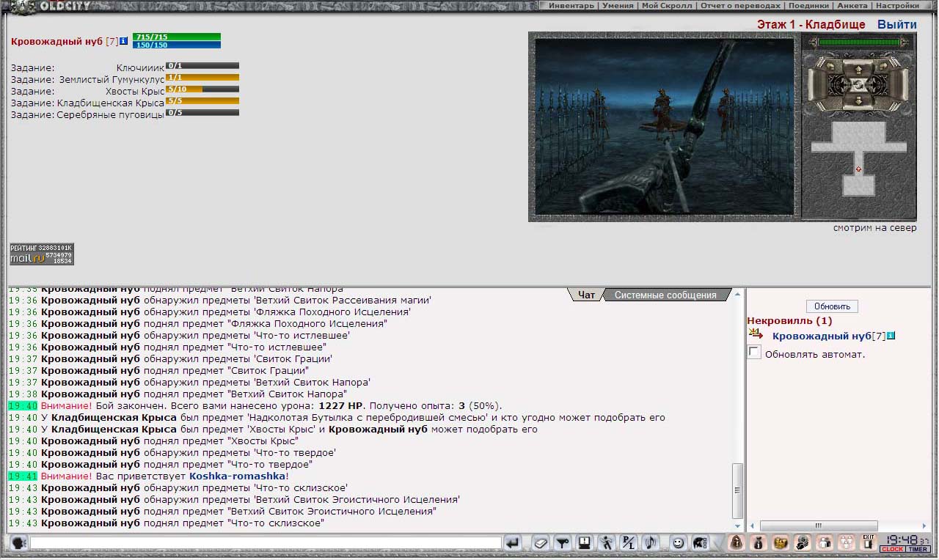The height and width of the screenshot is (560, 939).
Task: Enable the Обновлять автомат. checkbox
Action: pos(754,353)
